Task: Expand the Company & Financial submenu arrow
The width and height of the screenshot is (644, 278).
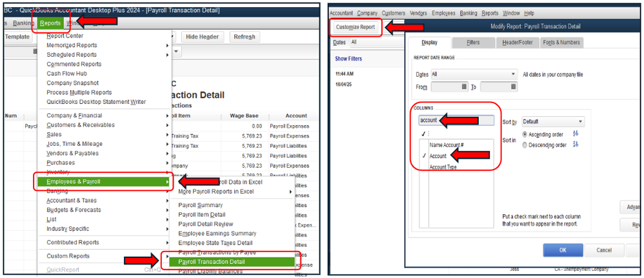Action: [167, 115]
